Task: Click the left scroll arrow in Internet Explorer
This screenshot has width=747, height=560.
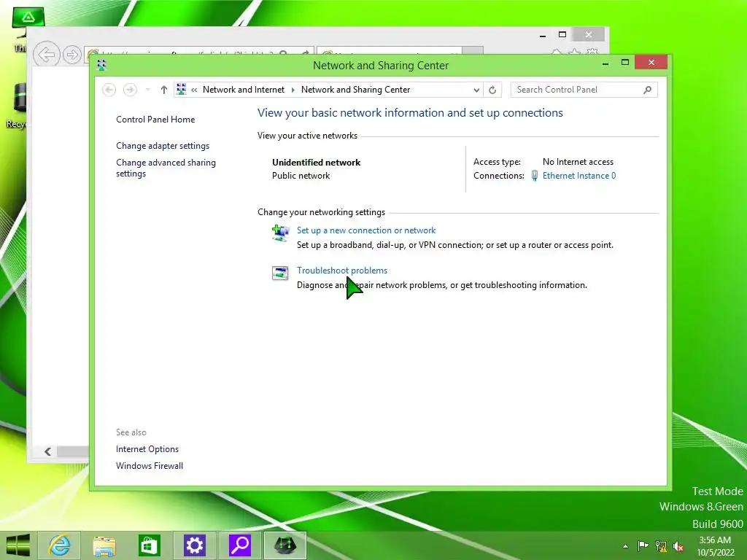Action: pyautogui.click(x=47, y=451)
